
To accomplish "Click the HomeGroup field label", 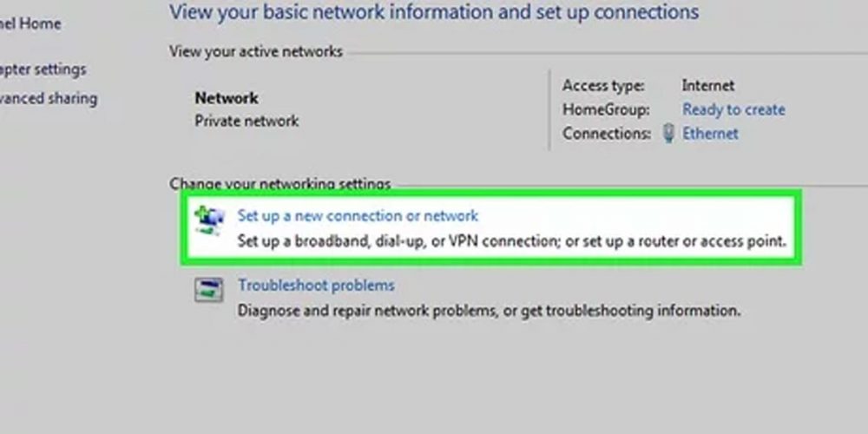I will (606, 109).
